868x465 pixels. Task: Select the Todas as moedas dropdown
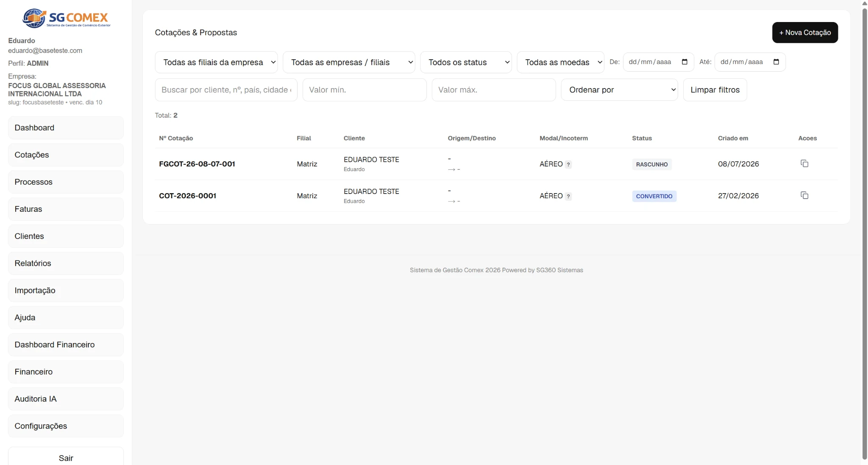(x=560, y=62)
